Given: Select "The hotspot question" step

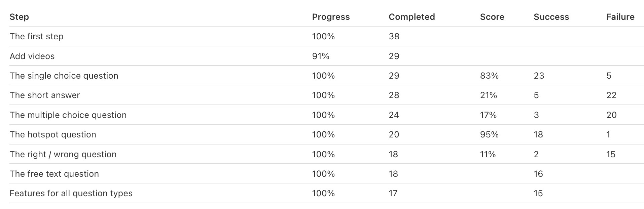Looking at the screenshot, I should coord(53,134).
